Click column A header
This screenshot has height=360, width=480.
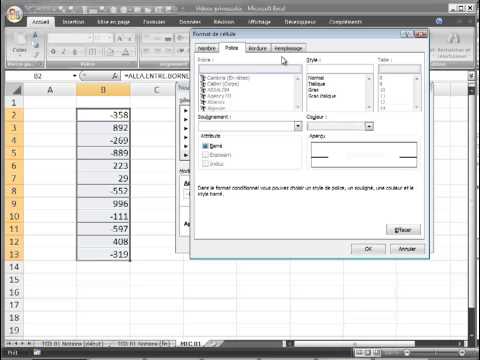tap(50, 90)
